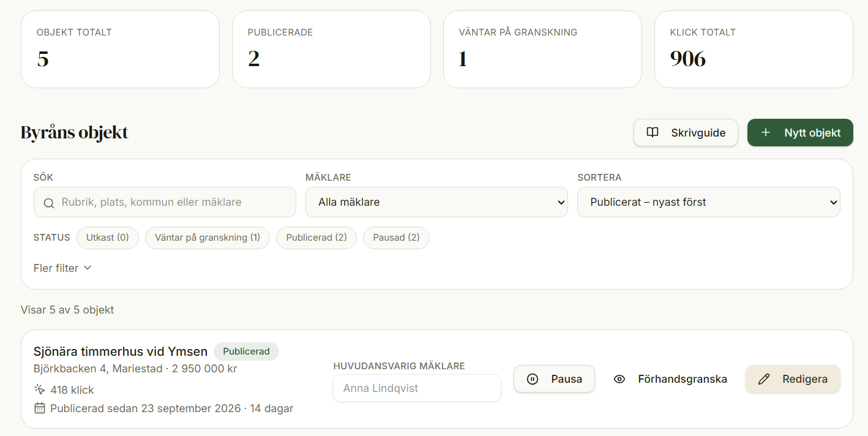Click the Väntar på granskning stat card
The image size is (868, 436).
click(x=542, y=49)
